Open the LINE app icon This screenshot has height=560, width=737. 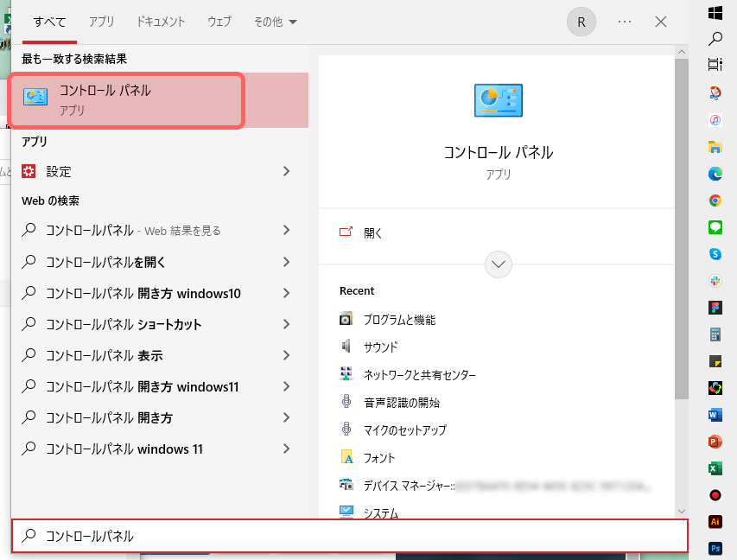[715, 227]
